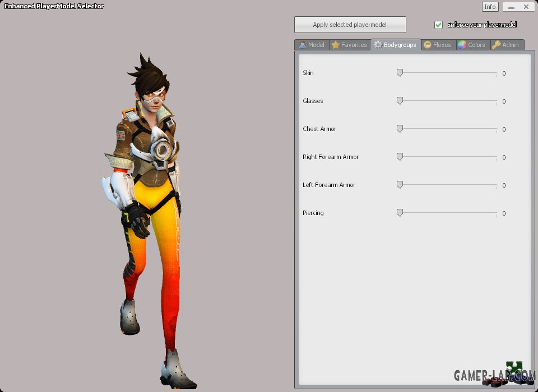Go to the Admin tab
This screenshot has height=392, width=538.
point(507,45)
